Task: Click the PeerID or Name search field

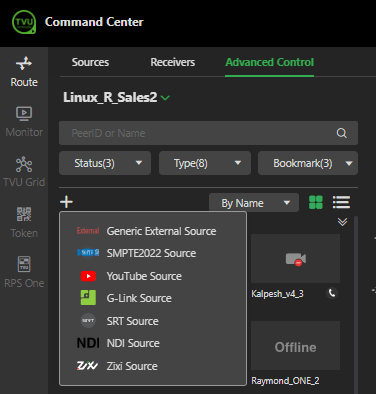Action: coord(208,133)
